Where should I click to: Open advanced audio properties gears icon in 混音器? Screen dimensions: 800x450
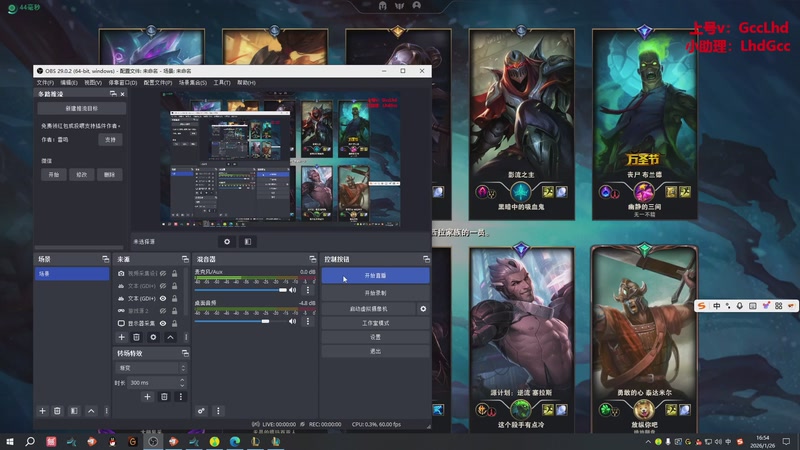201,411
